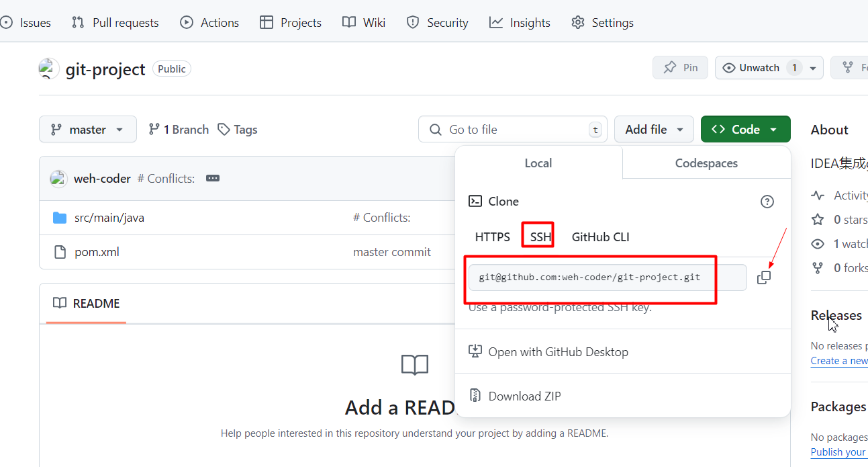View the Insights tab
This screenshot has height=467, width=868.
click(520, 22)
